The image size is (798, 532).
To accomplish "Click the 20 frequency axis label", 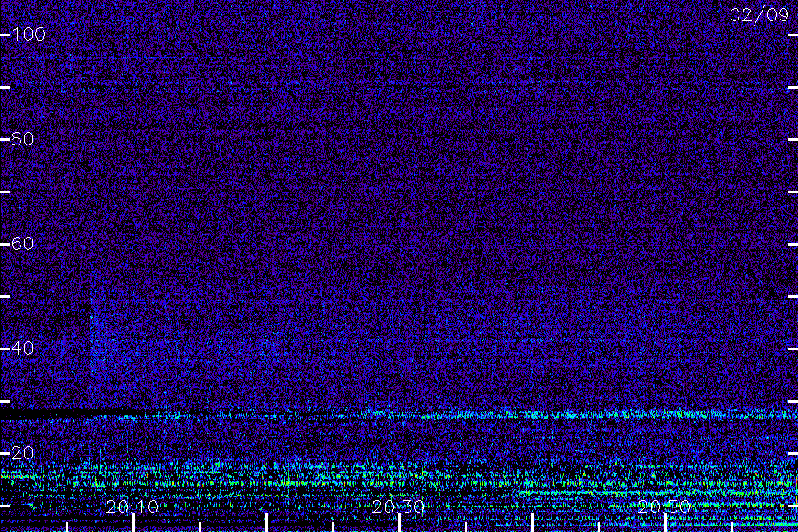I will click(x=22, y=452).
